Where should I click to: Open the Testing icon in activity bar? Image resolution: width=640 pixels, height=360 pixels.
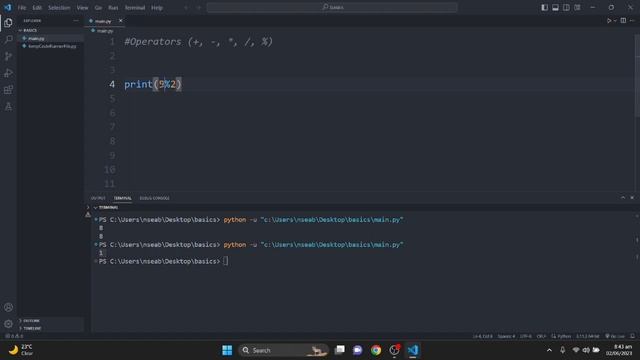(8, 107)
